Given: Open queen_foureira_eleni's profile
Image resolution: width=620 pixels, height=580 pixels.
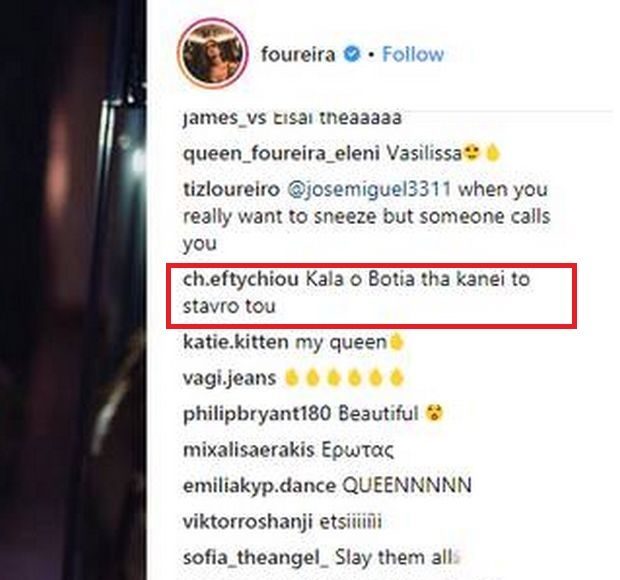Looking at the screenshot, I should tap(259, 153).
